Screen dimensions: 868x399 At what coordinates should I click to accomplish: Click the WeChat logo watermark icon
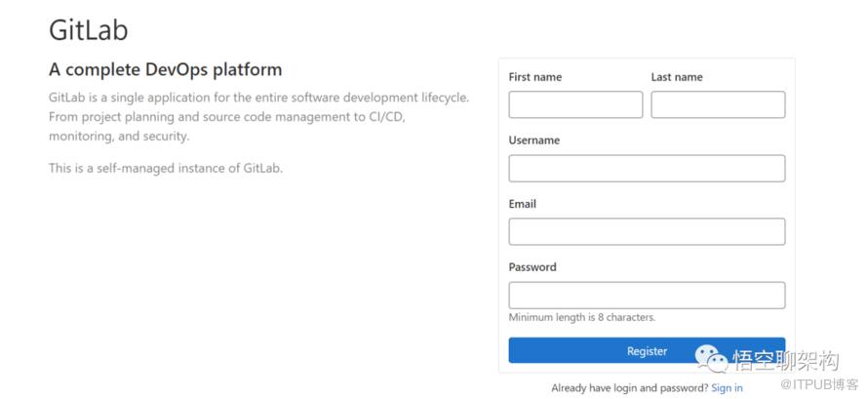tap(712, 359)
